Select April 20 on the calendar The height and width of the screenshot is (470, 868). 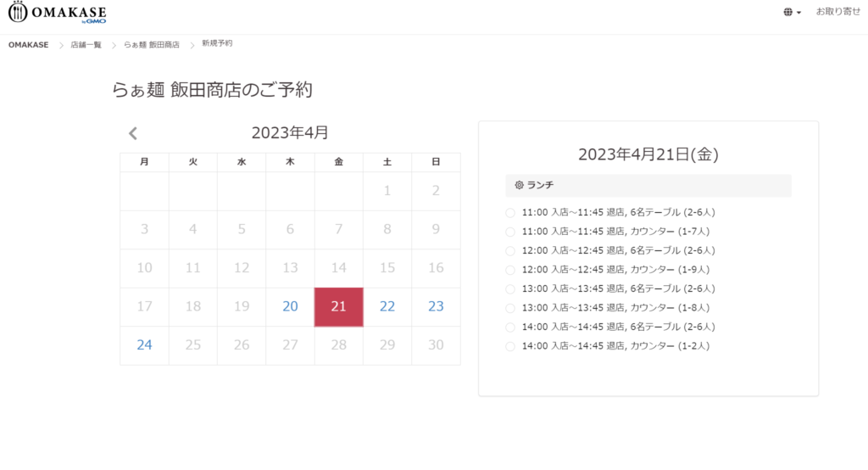coord(290,306)
